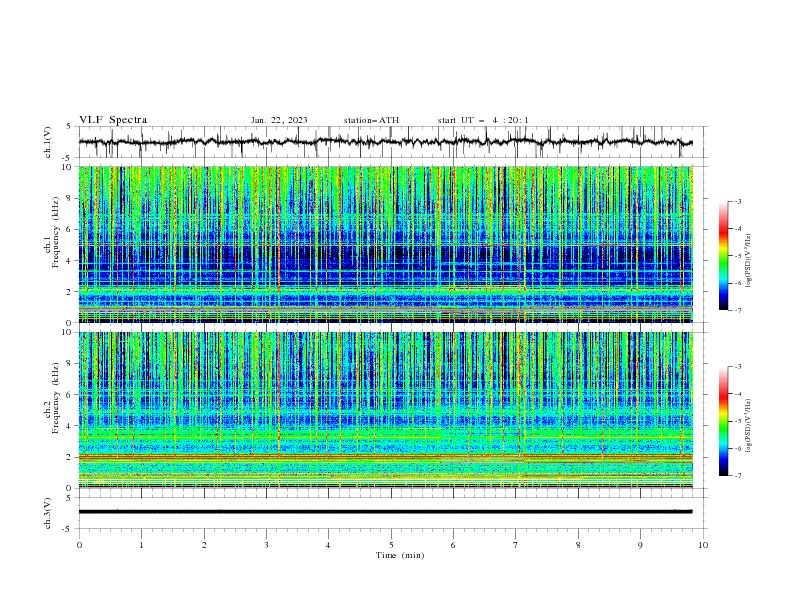The height and width of the screenshot is (612, 792).
Task: Click the "4" kHz tick of ch.1 spectrogram
Action: tap(70, 261)
